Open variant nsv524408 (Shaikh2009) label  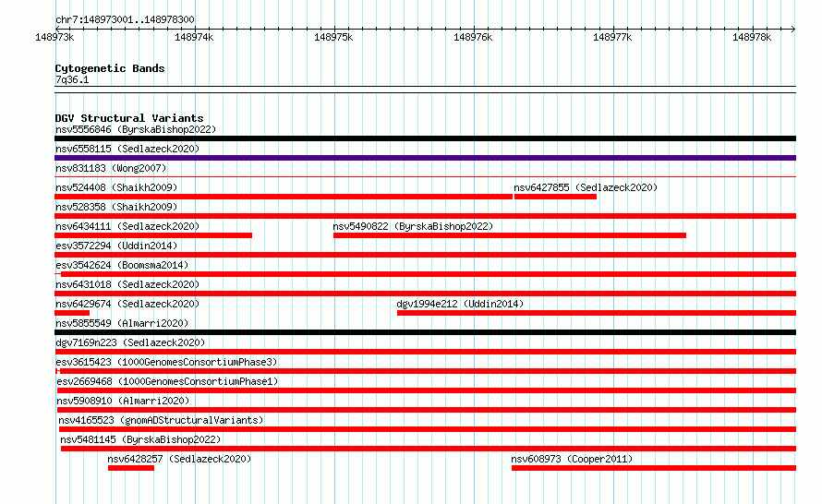point(116,187)
